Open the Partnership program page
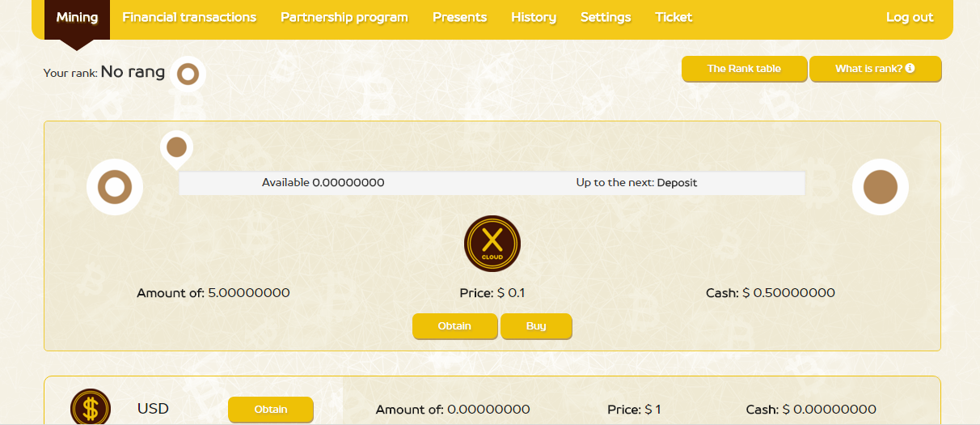 [344, 17]
